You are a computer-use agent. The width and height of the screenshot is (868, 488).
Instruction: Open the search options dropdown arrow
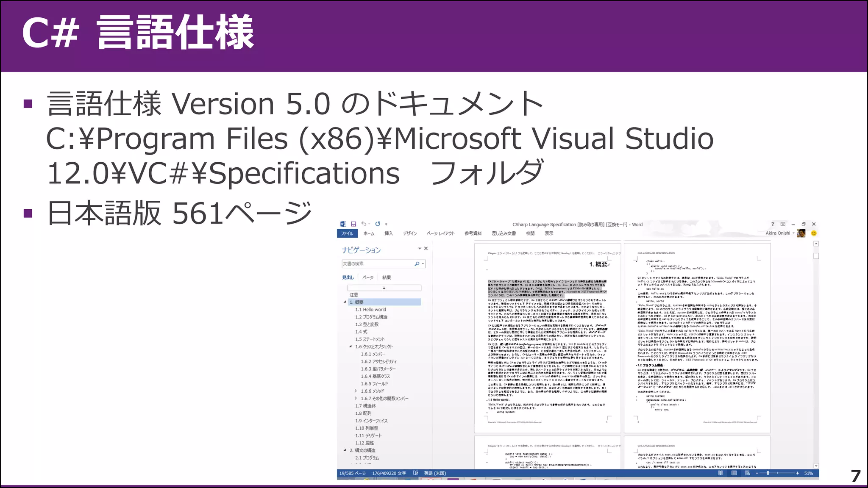pyautogui.click(x=423, y=264)
